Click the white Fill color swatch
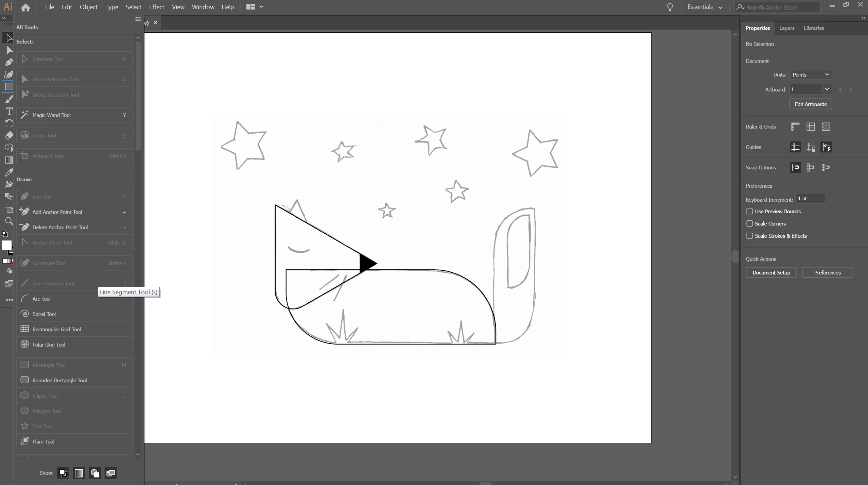868x485 pixels. pos(6,245)
